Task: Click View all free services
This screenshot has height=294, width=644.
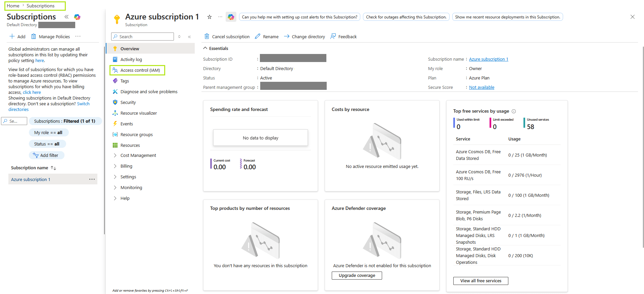Action: click(x=481, y=281)
